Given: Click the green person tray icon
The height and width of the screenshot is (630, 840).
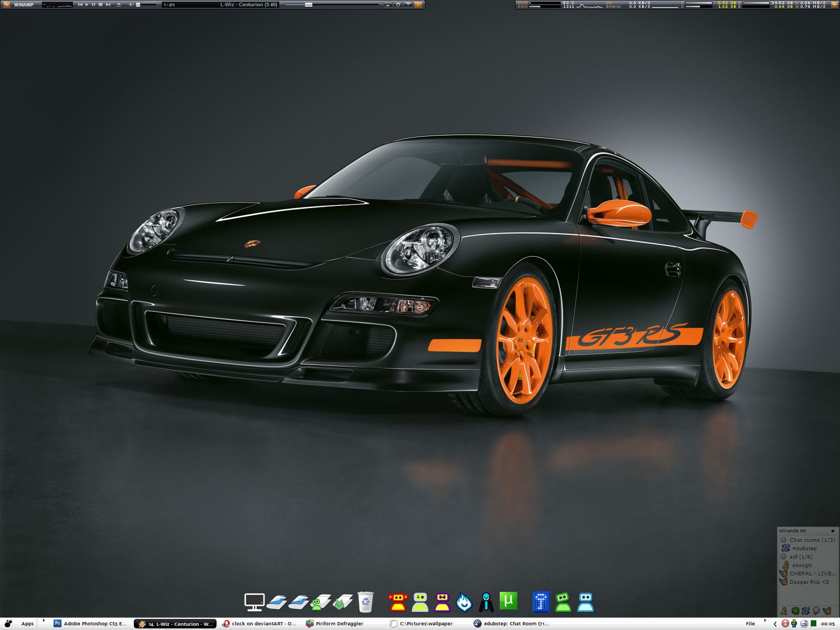Looking at the screenshot, I should [x=794, y=624].
